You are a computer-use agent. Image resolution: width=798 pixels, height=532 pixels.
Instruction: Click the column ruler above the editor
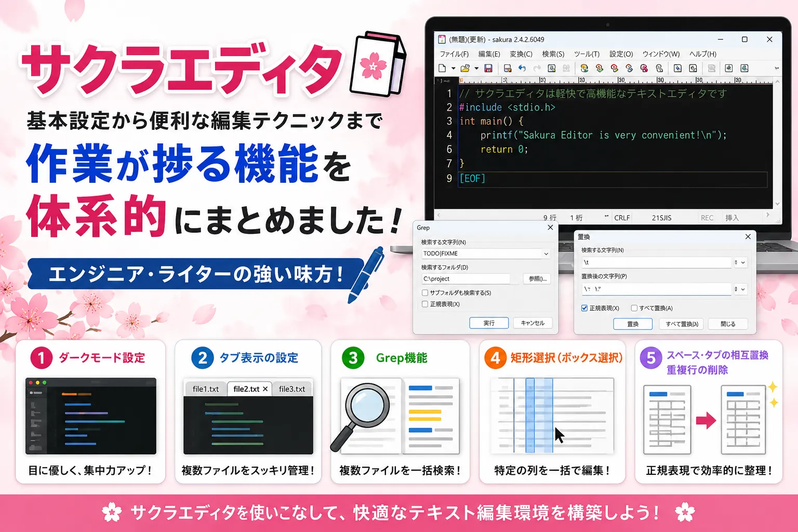(616, 81)
